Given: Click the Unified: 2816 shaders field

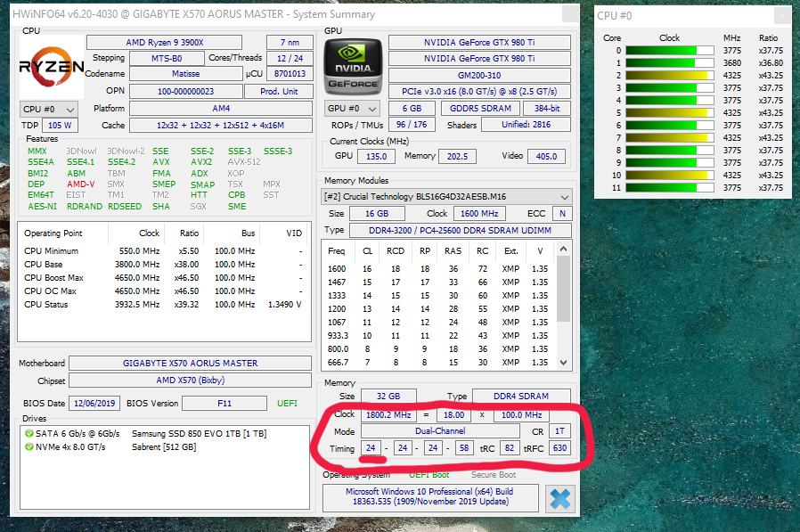Looking at the screenshot, I should (x=526, y=124).
